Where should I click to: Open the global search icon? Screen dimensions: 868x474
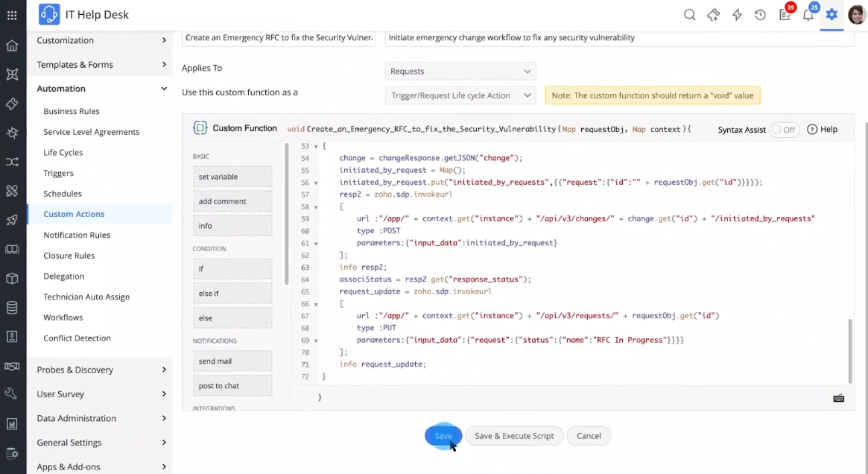pyautogui.click(x=689, y=15)
